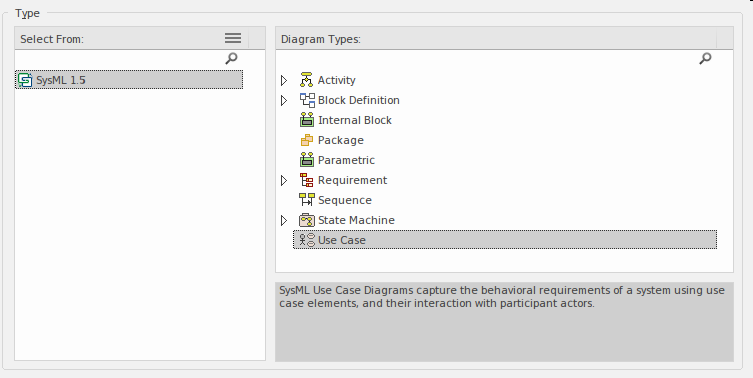
Task: Select the Sequence diagram type label
Action: coord(344,200)
